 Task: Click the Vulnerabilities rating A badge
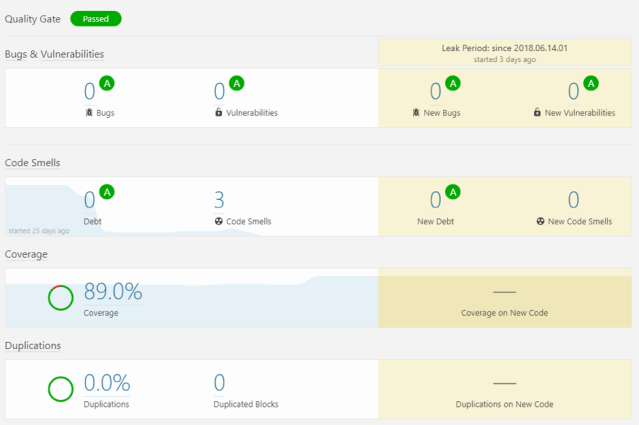coord(237,83)
